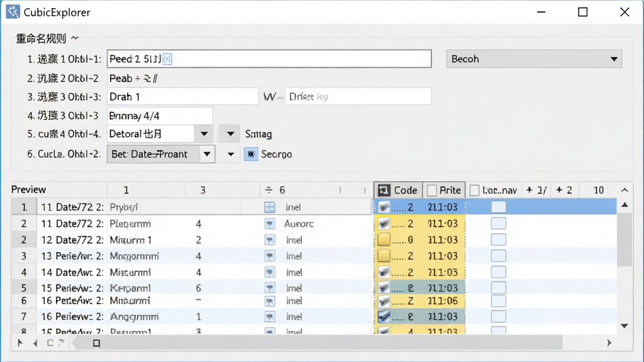Open the Bet Date-Proant dropdown
The width and height of the screenshot is (644, 362).
click(160, 155)
